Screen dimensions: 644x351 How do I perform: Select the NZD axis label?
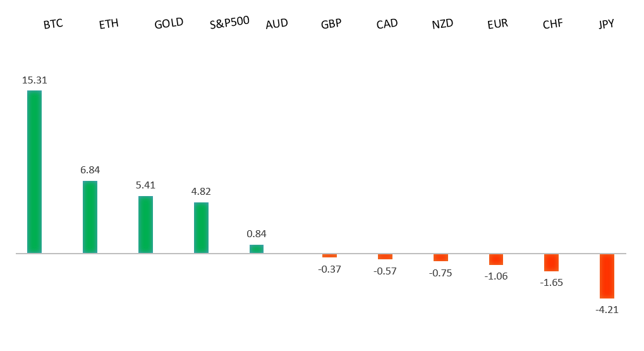[442, 25]
